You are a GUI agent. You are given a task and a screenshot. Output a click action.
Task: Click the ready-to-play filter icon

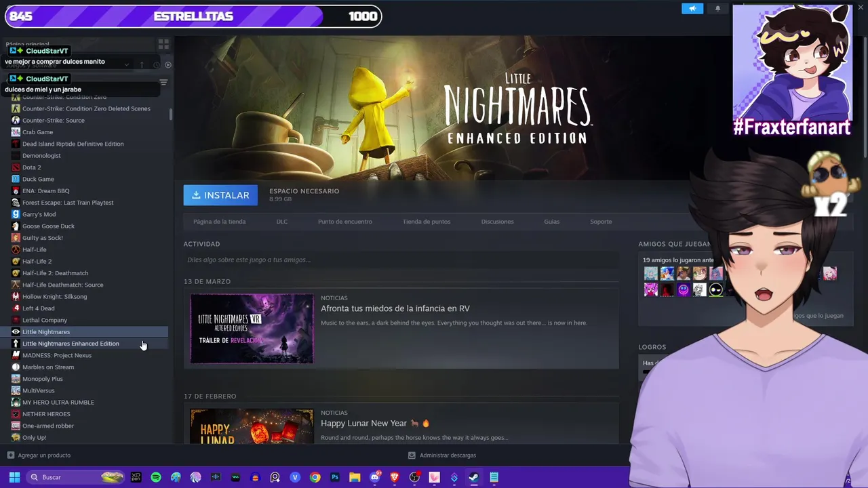coord(168,65)
